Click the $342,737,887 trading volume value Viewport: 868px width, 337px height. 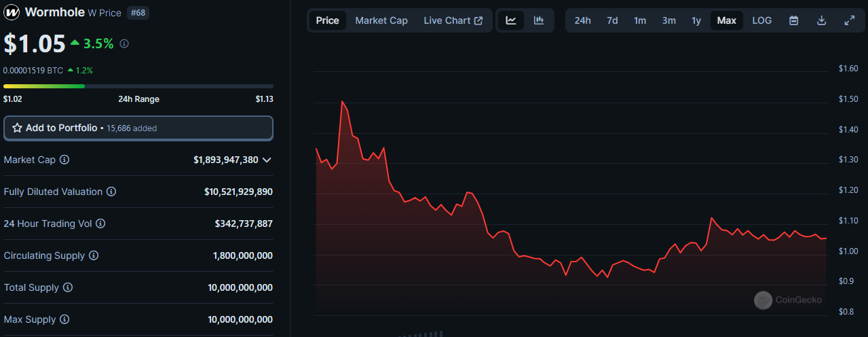tap(244, 224)
